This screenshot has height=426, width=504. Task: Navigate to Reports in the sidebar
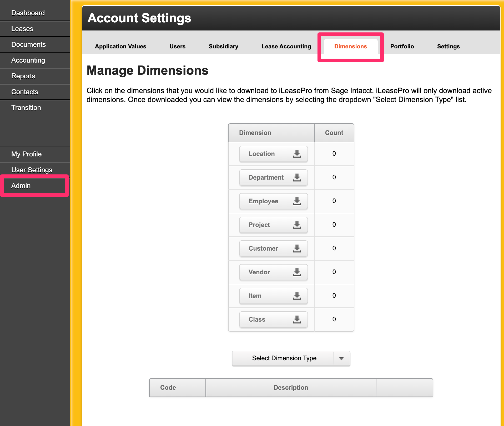pos(23,76)
